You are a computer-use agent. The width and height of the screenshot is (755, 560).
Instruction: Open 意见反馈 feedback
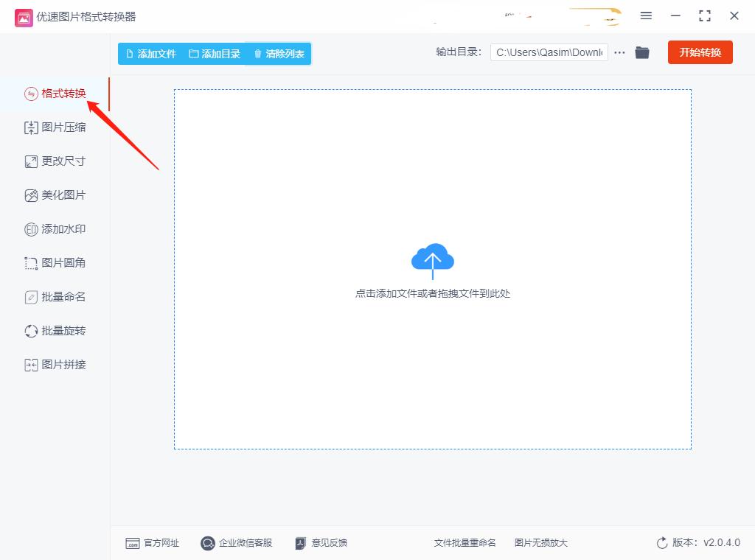point(321,543)
